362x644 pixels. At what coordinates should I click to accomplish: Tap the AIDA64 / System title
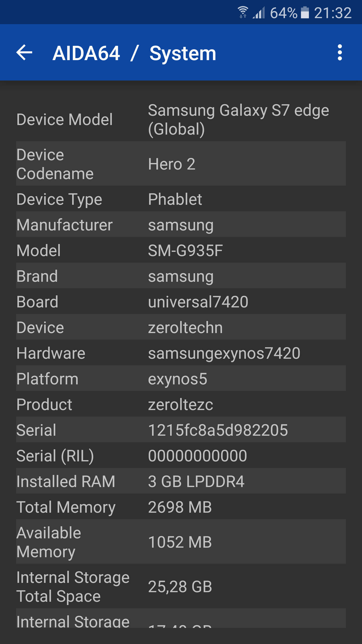[134, 53]
